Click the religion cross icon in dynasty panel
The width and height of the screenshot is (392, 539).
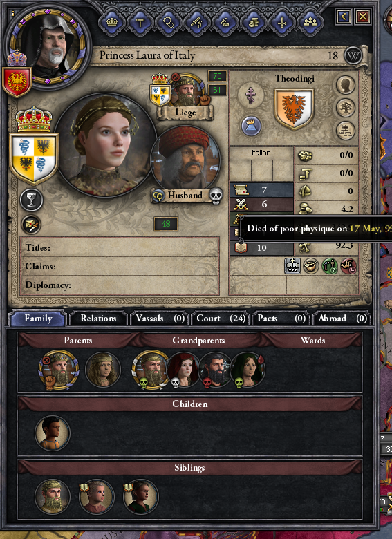pyautogui.click(x=251, y=94)
